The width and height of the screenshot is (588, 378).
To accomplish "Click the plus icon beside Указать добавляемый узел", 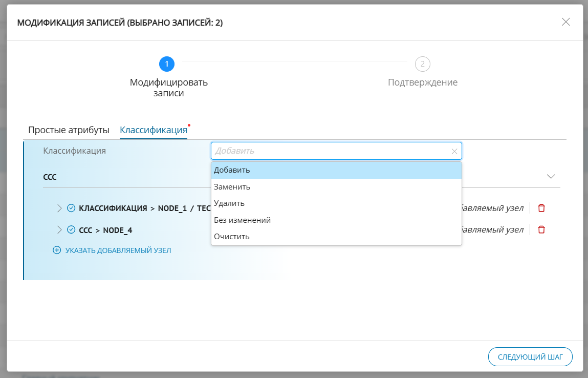I will (57, 250).
